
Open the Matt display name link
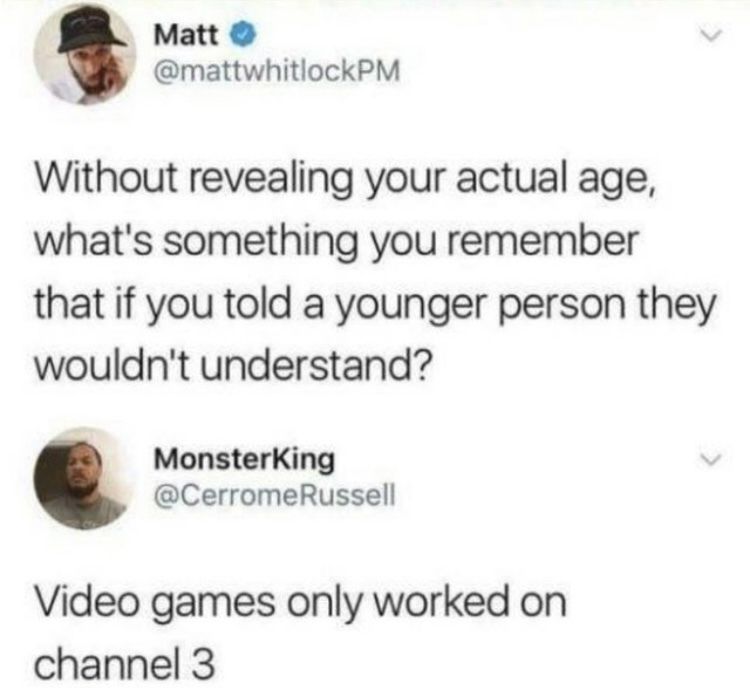pyautogui.click(x=186, y=36)
